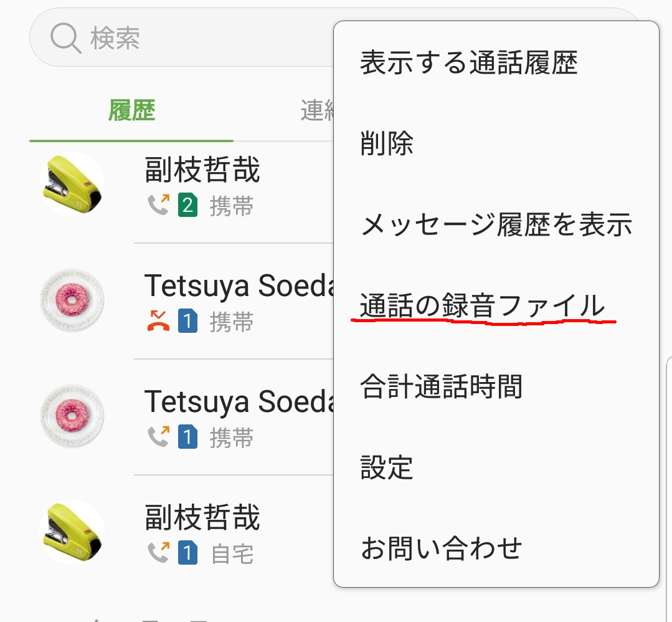Open 設定 from the popup menu
Image resolution: width=672 pixels, height=622 pixels.
coord(496,467)
